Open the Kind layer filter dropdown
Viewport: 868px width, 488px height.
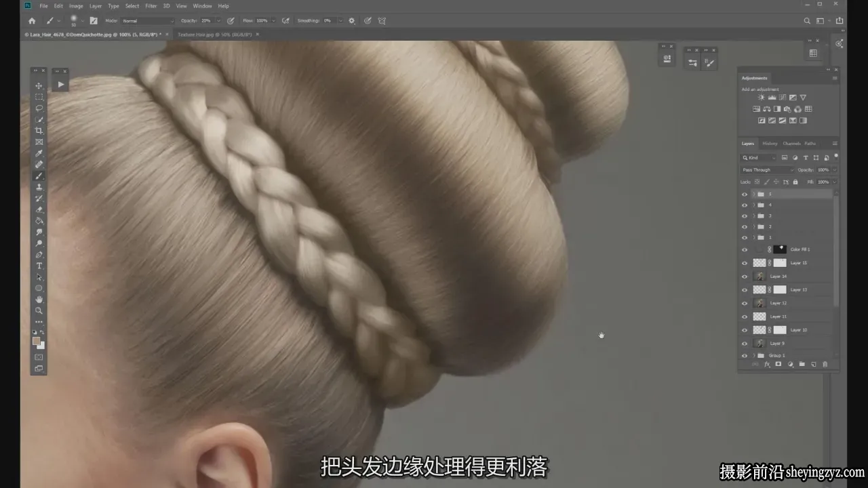click(x=759, y=158)
